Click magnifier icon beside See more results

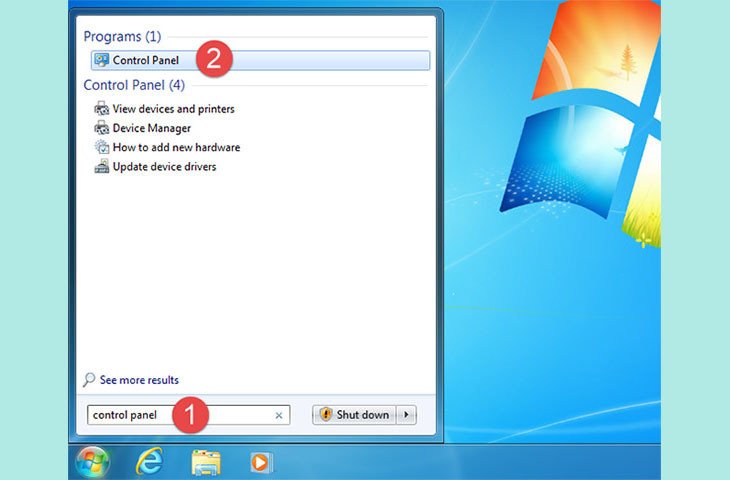pyautogui.click(x=90, y=380)
